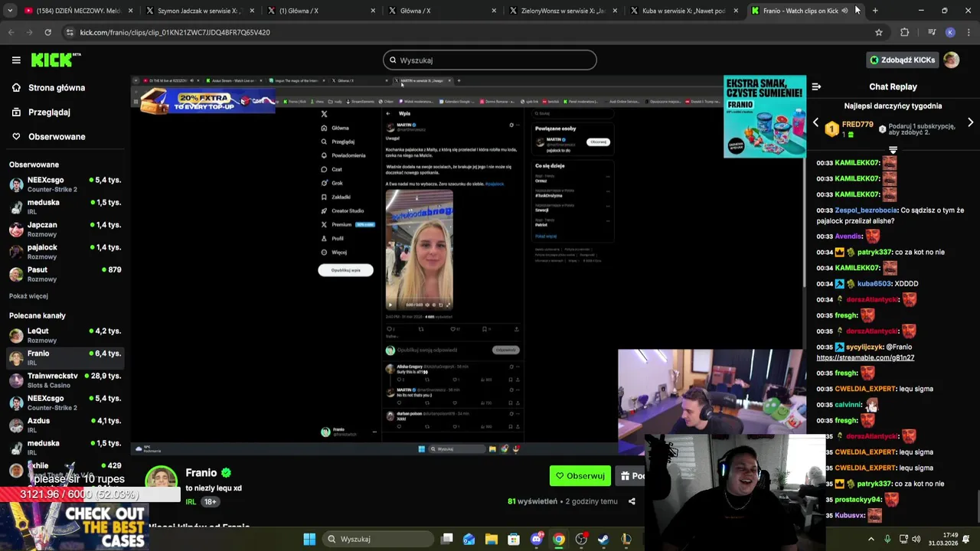This screenshot has width=980, height=551.
Task: Focus the Kick Wyszukaj search field
Action: tap(490, 60)
